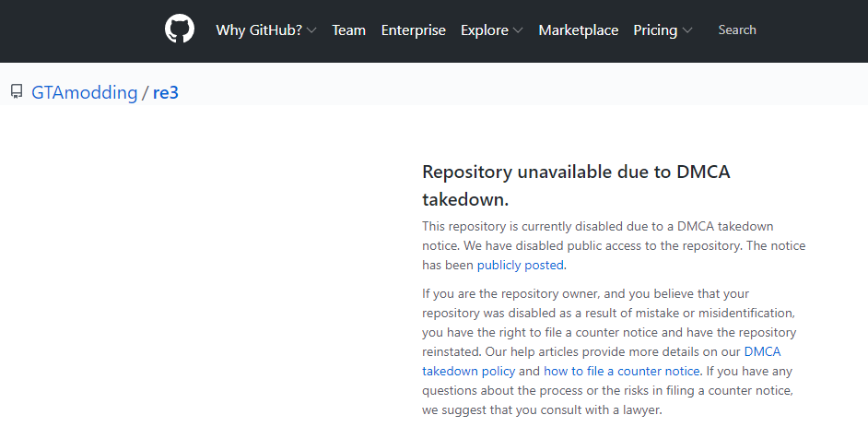This screenshot has width=868, height=427.
Task: Open the GTAmodding owner profile link
Action: [x=84, y=92]
